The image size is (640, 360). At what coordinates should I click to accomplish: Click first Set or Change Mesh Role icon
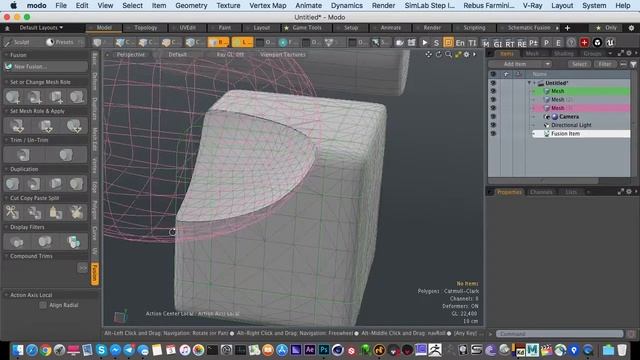pos(13,97)
